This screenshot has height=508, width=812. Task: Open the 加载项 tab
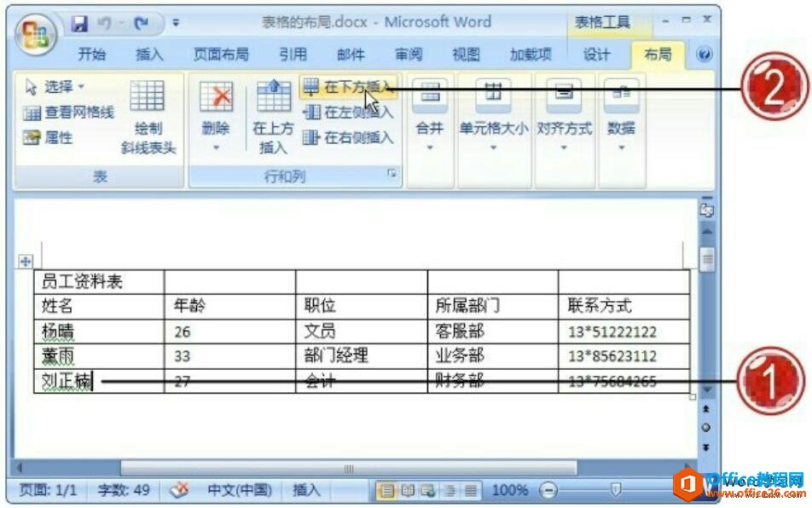click(x=531, y=54)
